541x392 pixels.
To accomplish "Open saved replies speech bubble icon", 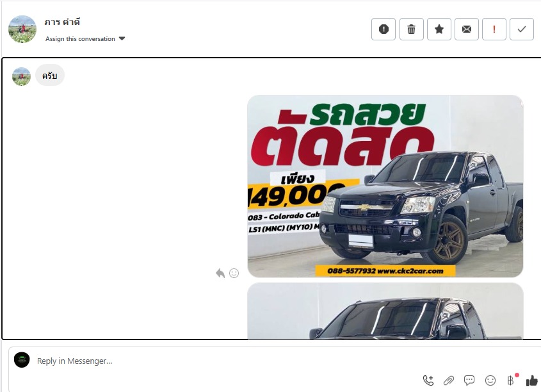I will click(469, 380).
